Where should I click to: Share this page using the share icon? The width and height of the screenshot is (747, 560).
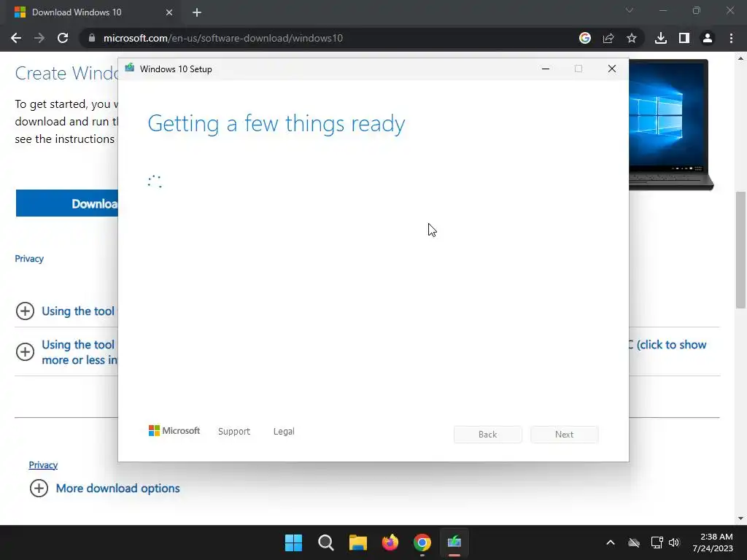pyautogui.click(x=608, y=38)
